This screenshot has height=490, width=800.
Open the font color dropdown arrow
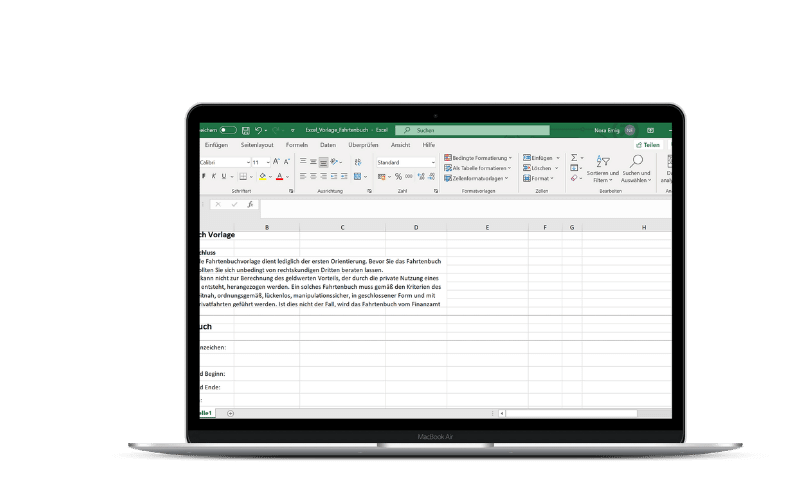coord(288,177)
